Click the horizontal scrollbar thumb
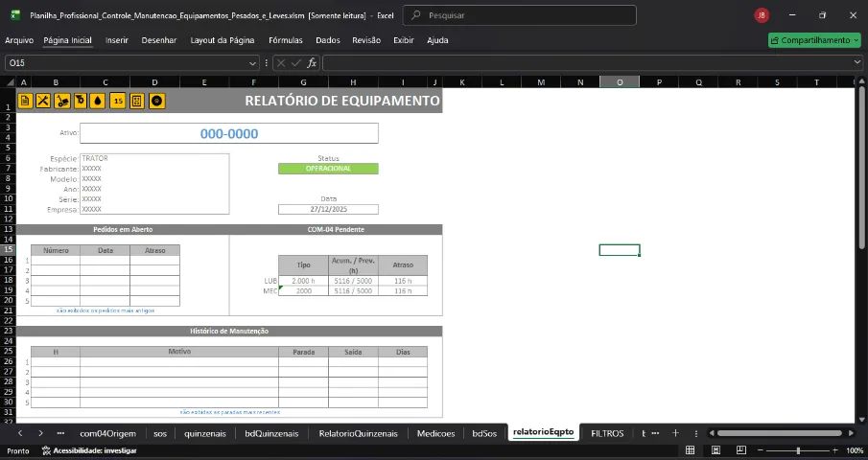Image resolution: width=868 pixels, height=460 pixels. (x=780, y=433)
